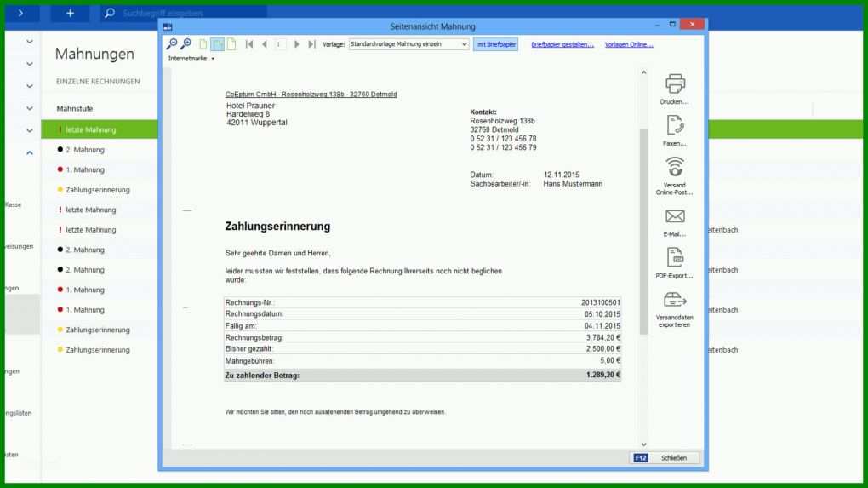Click the CoEptum GmbH sender address line
This screenshot has width=868, height=488.
[311, 95]
